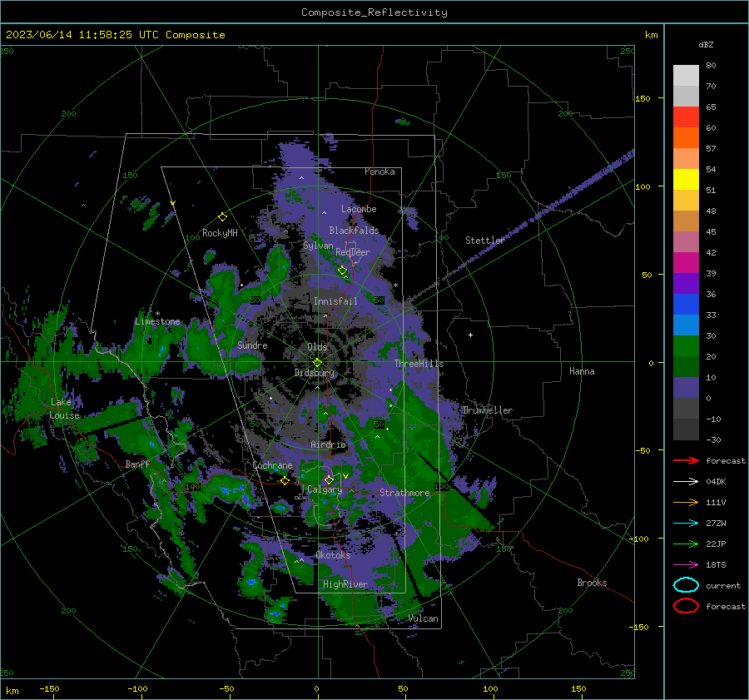Click the ThreeHills label
The width and height of the screenshot is (749, 700).
[x=419, y=364]
